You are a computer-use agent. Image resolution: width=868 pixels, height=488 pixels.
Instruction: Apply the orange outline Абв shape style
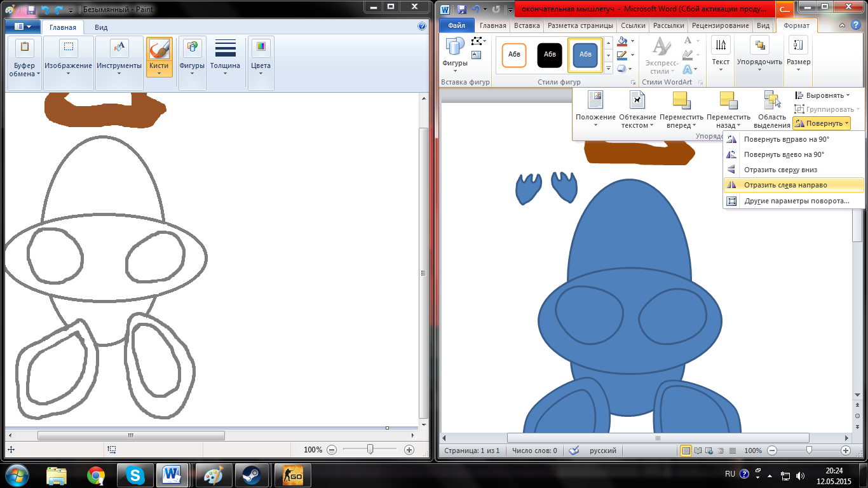point(514,55)
